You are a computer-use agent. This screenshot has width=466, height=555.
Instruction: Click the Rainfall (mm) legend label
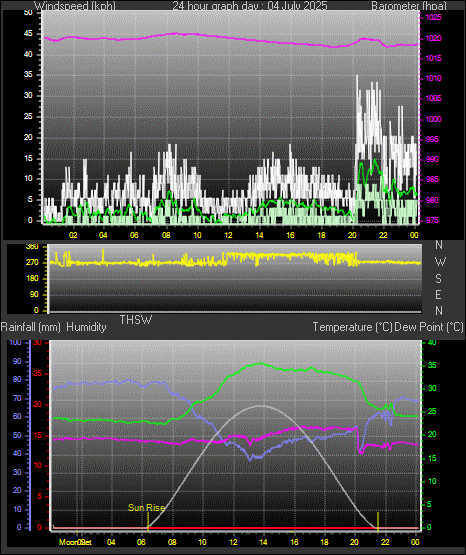31,327
